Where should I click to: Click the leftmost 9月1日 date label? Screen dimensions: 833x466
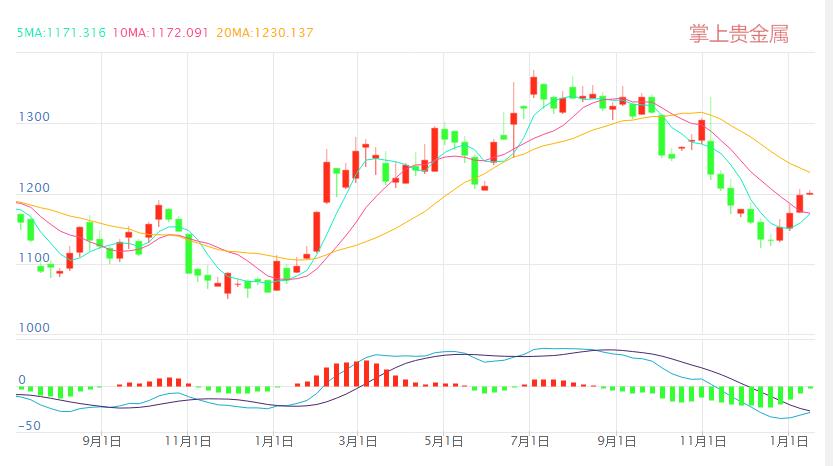(x=102, y=440)
